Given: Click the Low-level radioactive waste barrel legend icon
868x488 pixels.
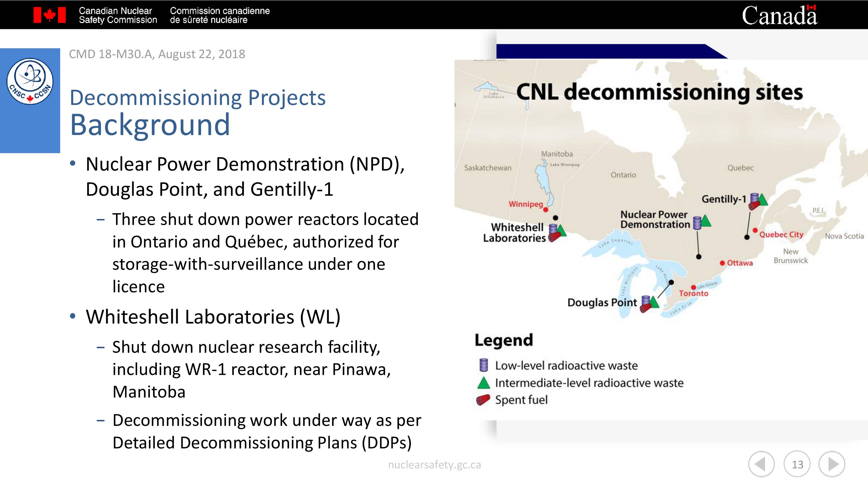Looking at the screenshot, I should [x=483, y=365].
